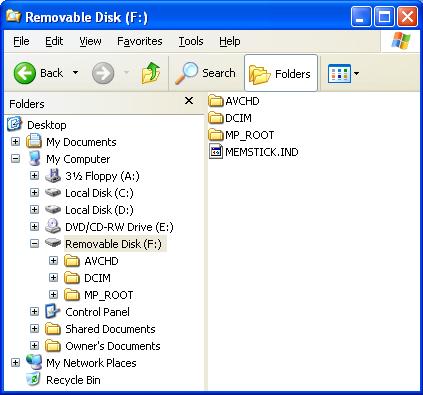Click the Recycle Bin icon
This screenshot has width=423, height=395.
coord(33,379)
